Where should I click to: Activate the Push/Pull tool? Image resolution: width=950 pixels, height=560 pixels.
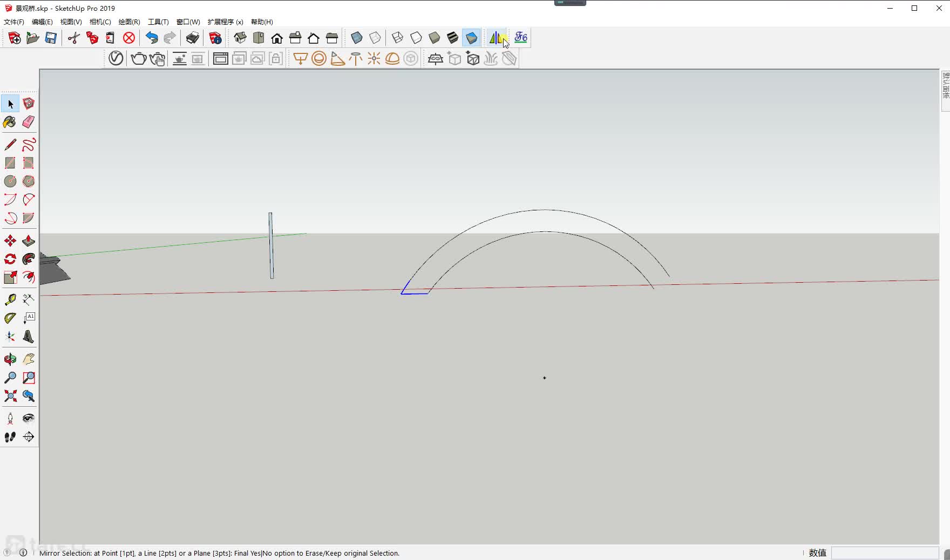click(x=29, y=241)
